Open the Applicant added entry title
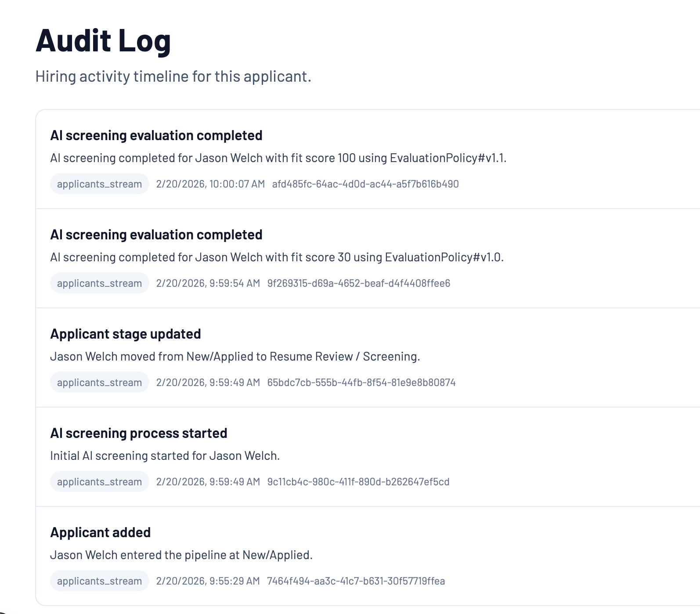The width and height of the screenshot is (700, 614). (101, 532)
